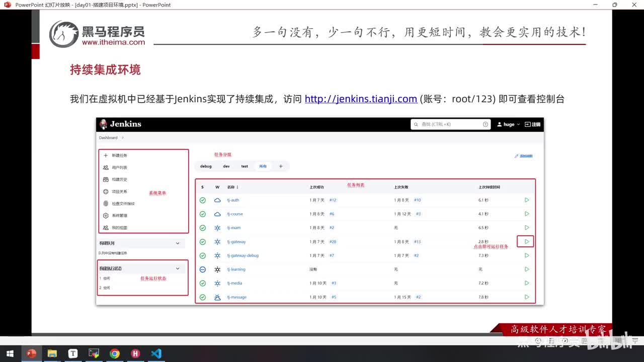Open the tj-gateway job link

236,242
